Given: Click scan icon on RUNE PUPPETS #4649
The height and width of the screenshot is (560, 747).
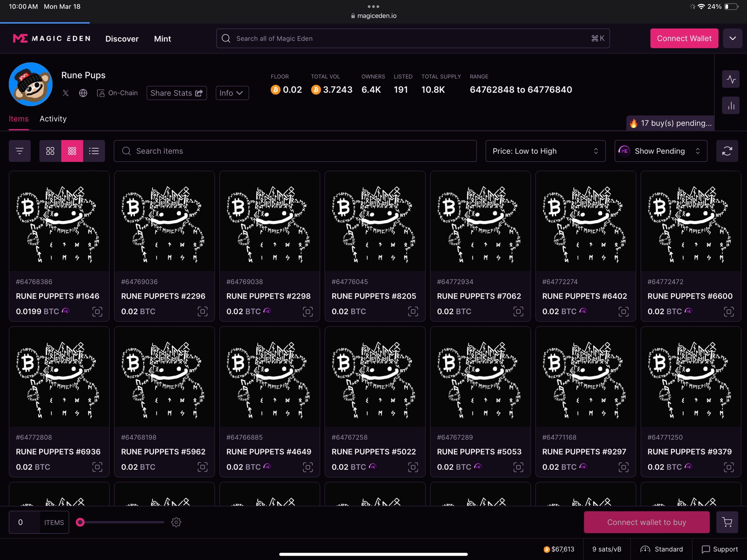Looking at the screenshot, I should pos(308,467).
